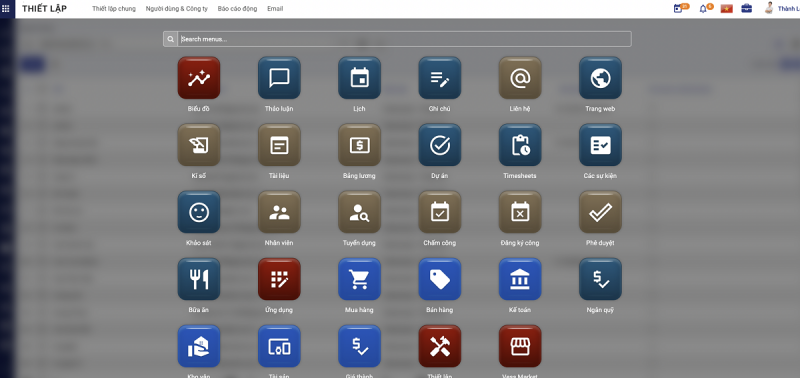This screenshot has width=800, height=378.
Task: Open the Thiết lập chung menu
Action: point(114,9)
